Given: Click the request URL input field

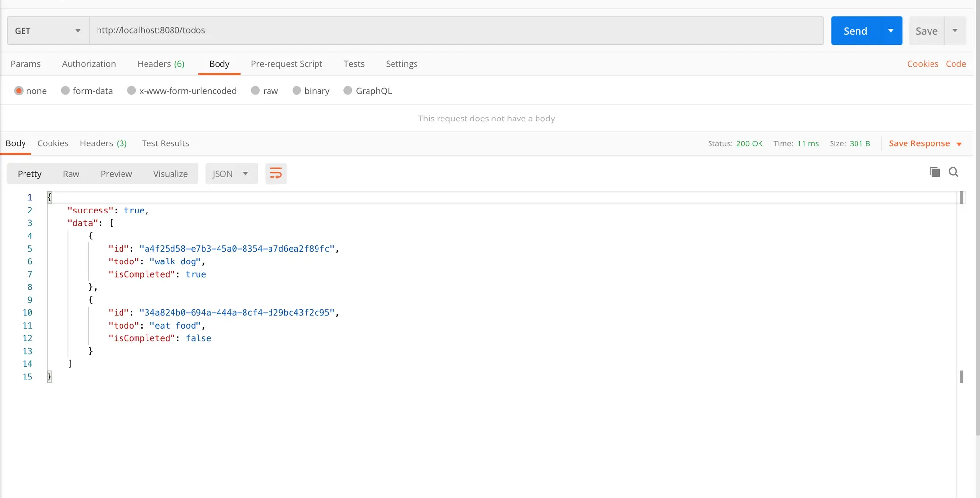Looking at the screenshot, I should 456,30.
